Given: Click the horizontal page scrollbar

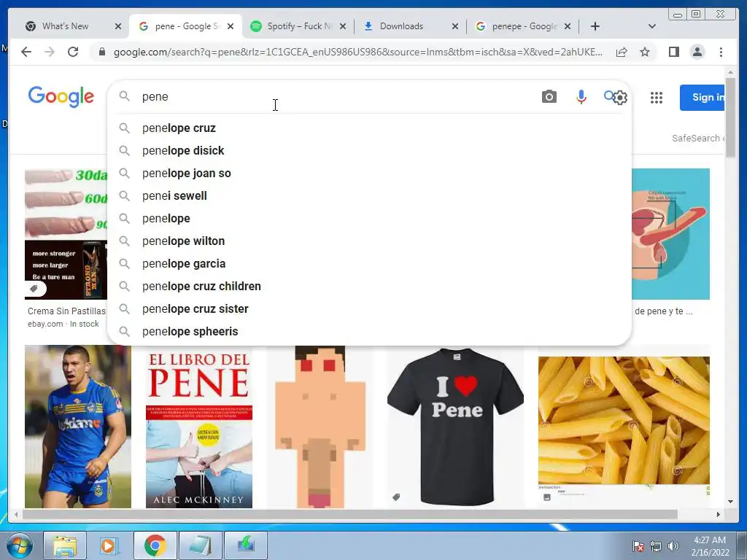Looking at the screenshot, I should (x=350, y=514).
